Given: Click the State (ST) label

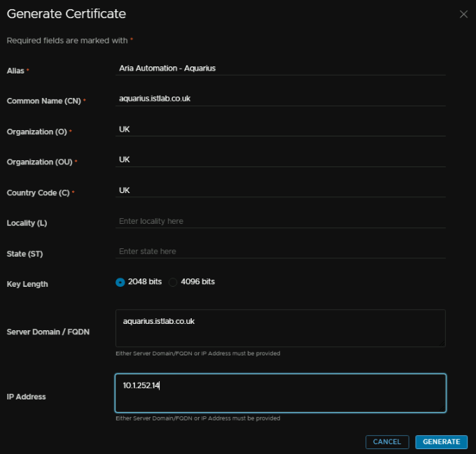Looking at the screenshot, I should click(24, 254).
